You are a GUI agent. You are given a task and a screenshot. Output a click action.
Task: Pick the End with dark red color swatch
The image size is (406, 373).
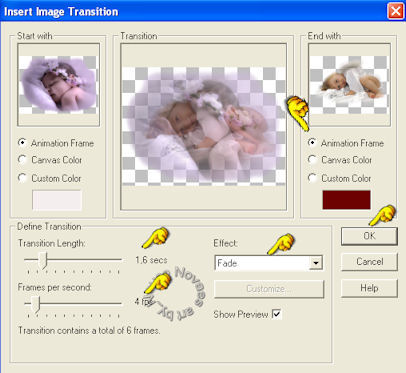(x=346, y=200)
